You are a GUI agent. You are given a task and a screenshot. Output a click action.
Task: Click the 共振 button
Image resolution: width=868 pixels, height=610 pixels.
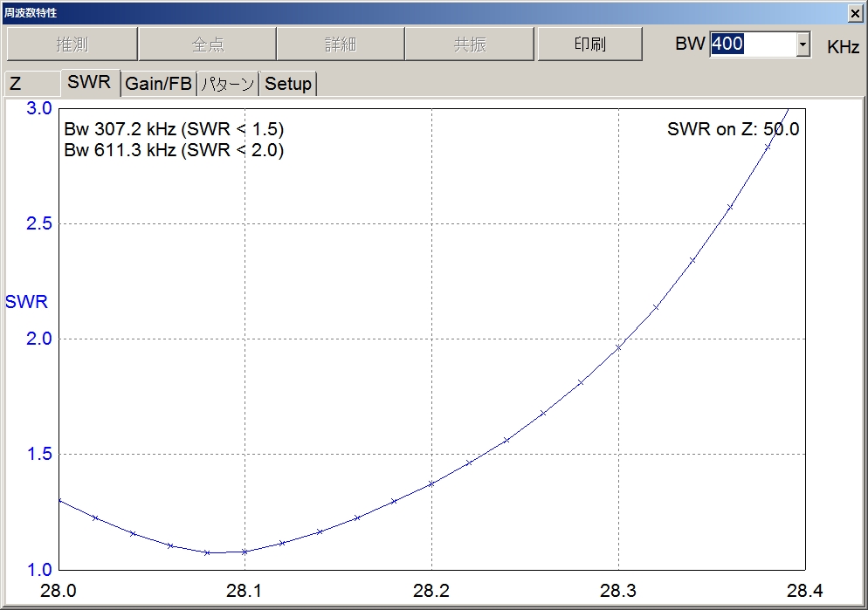[470, 44]
